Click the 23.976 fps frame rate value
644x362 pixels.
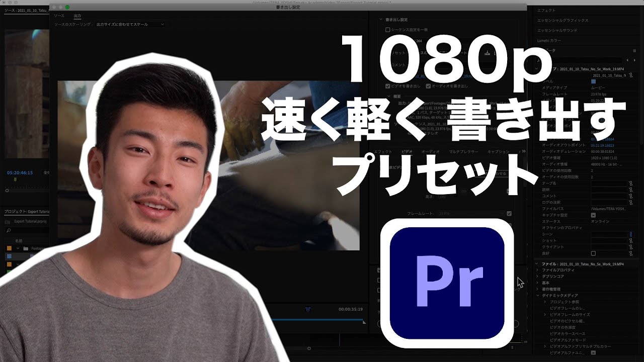[599, 94]
